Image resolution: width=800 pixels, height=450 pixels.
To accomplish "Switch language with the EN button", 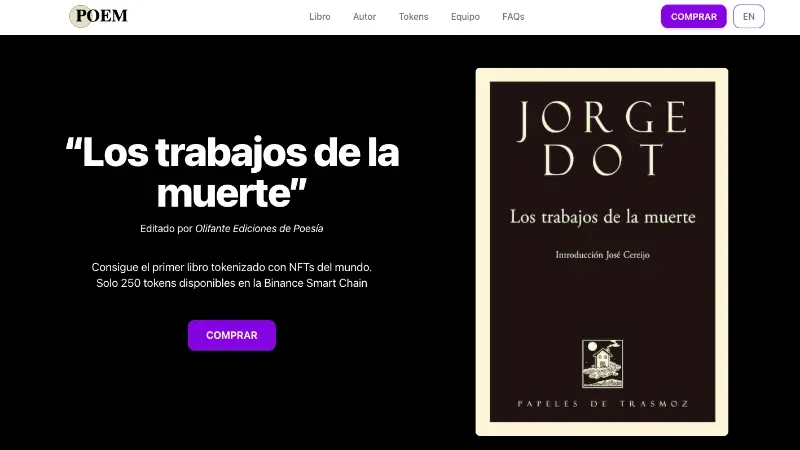I will tap(748, 16).
